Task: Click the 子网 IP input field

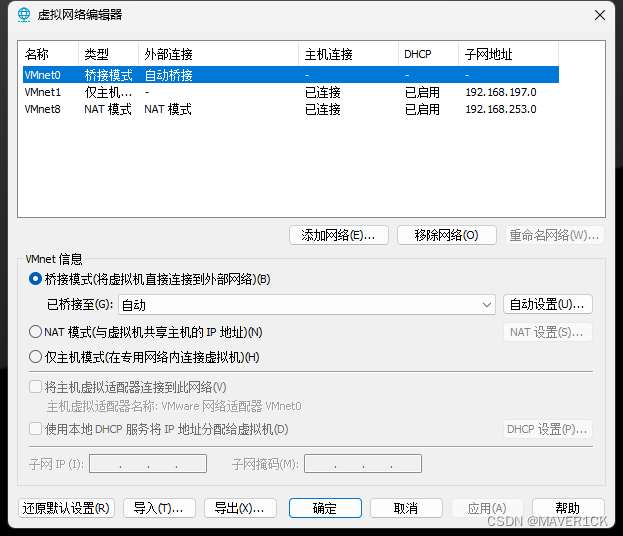Action: (148, 464)
